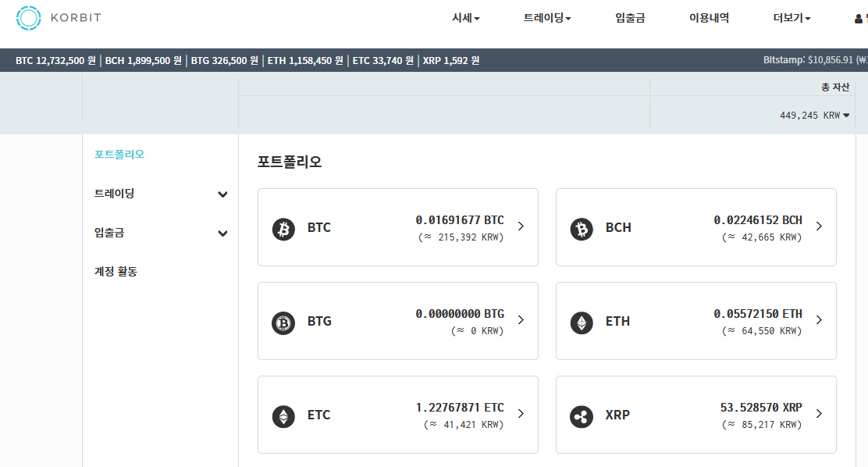Go to 입출금 in top navigation
This screenshot has width=868, height=467.
pos(630,18)
